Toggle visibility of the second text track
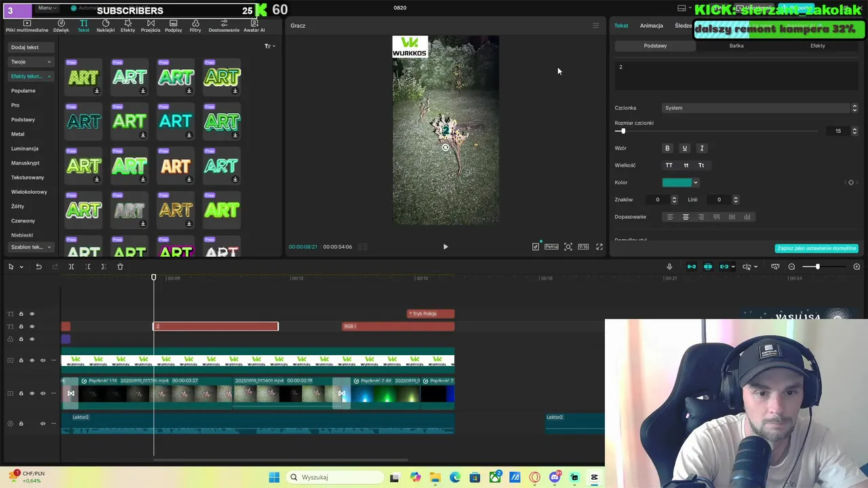This screenshot has width=868, height=488. (x=32, y=326)
